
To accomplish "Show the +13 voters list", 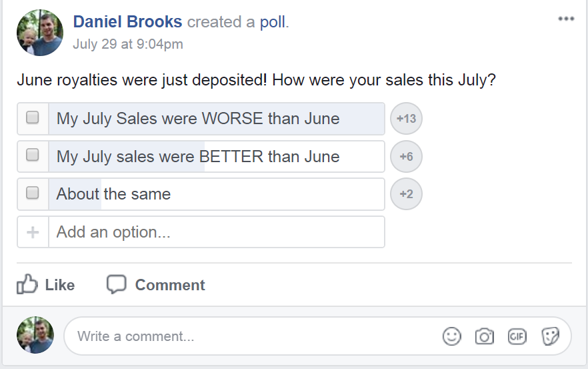I will [x=406, y=119].
